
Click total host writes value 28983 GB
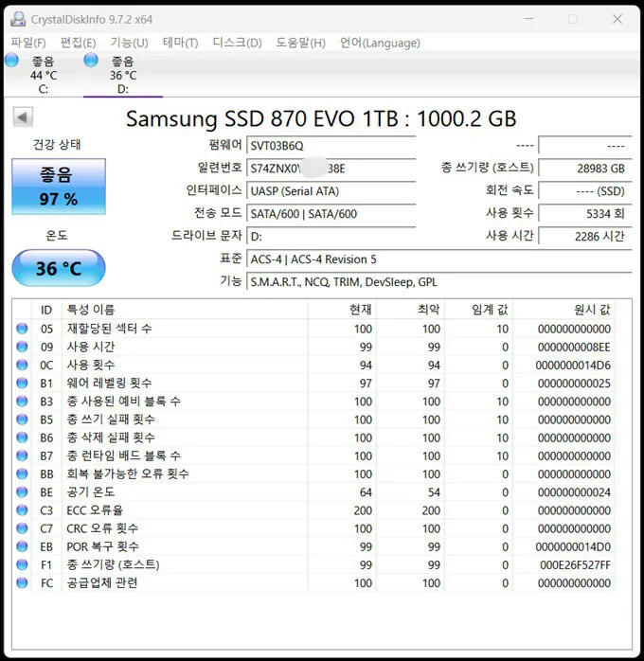click(585, 169)
